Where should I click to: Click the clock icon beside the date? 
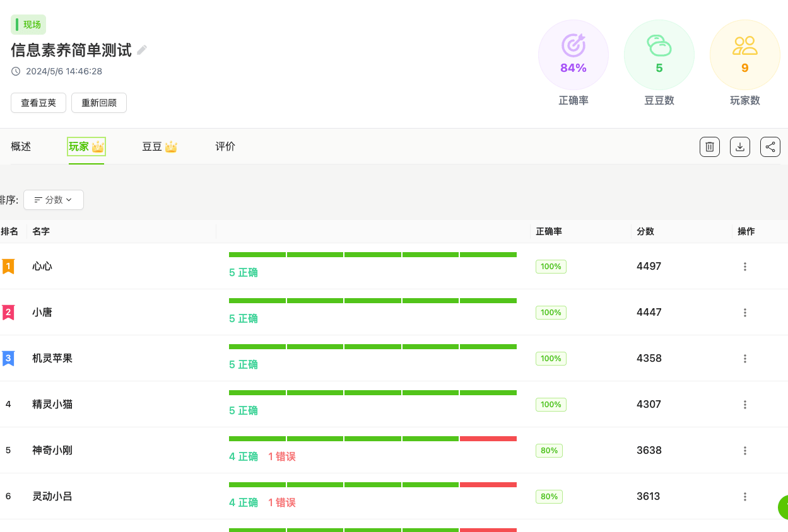(16, 71)
